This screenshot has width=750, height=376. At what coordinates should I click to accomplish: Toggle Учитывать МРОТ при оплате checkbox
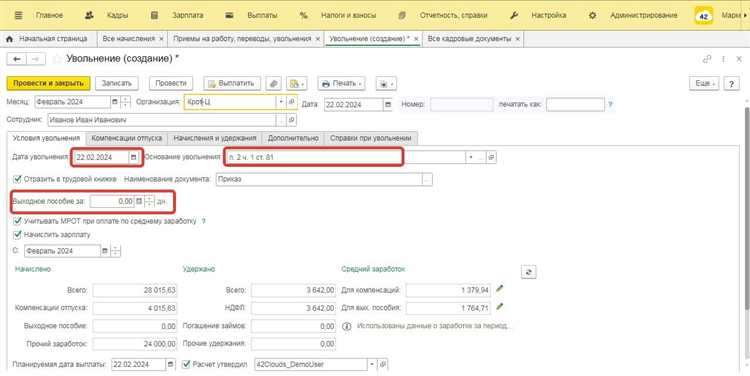click(18, 221)
